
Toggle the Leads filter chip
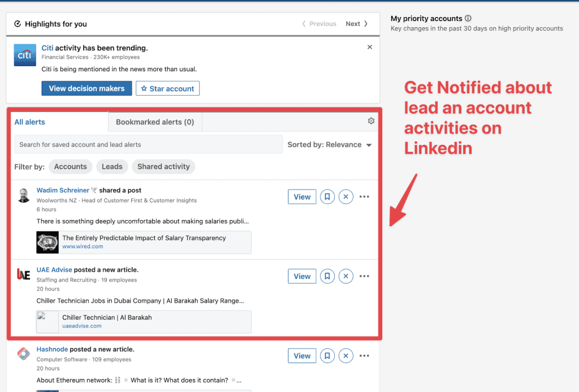coord(112,167)
